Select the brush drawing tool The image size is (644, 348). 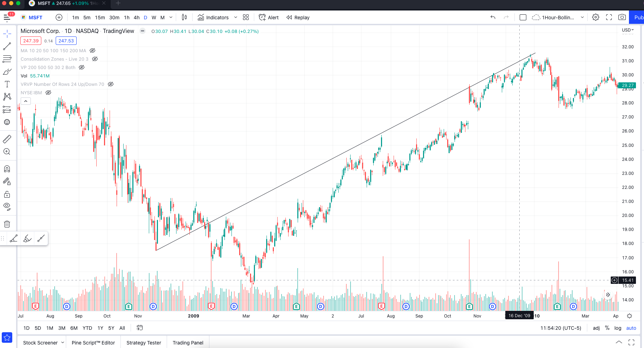pos(7,71)
